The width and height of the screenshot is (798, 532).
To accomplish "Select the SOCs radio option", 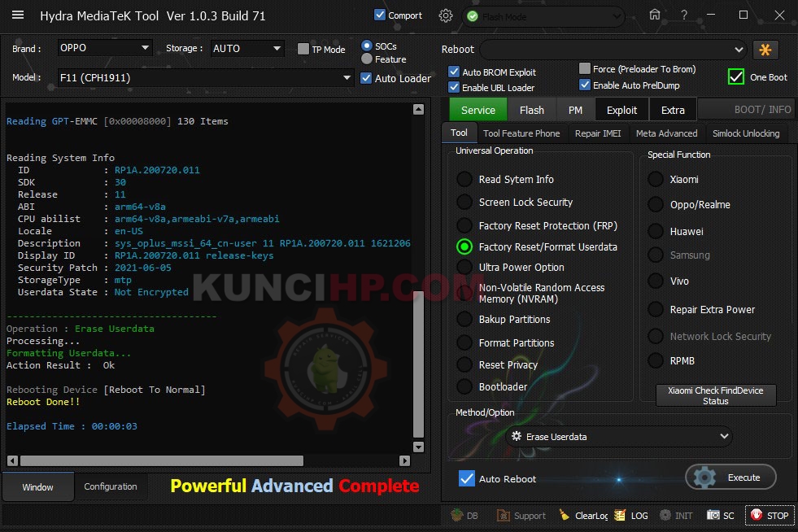I will (366, 46).
